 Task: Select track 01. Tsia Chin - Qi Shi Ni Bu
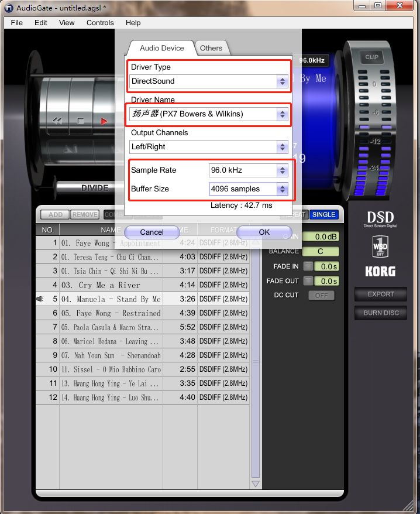143,271
